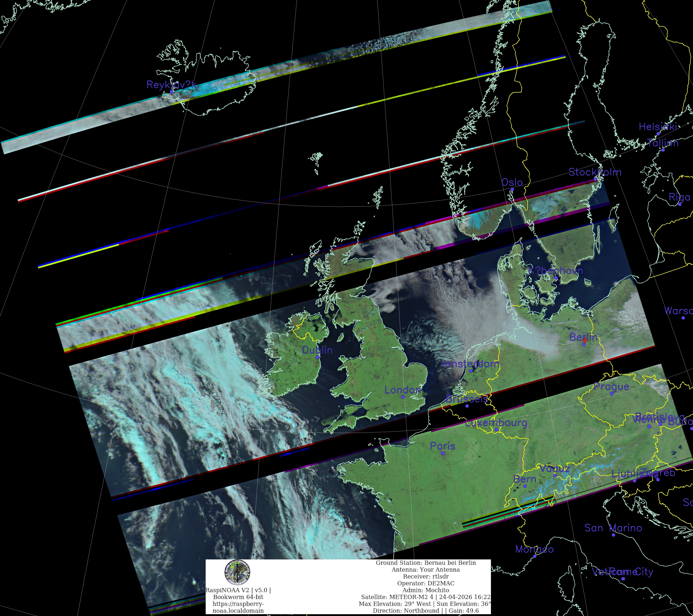
Task: Click the Oslo city marker dot
Action: tap(512, 190)
